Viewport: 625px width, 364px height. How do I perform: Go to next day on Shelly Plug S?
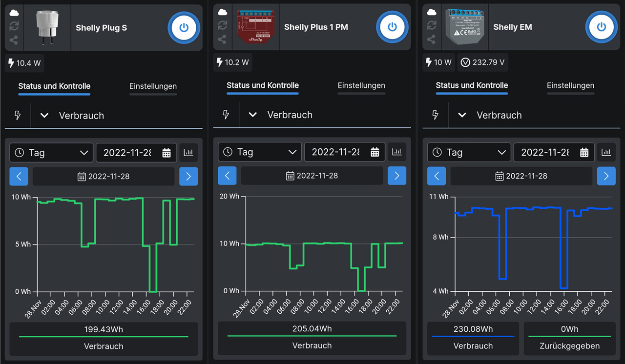pos(188,177)
